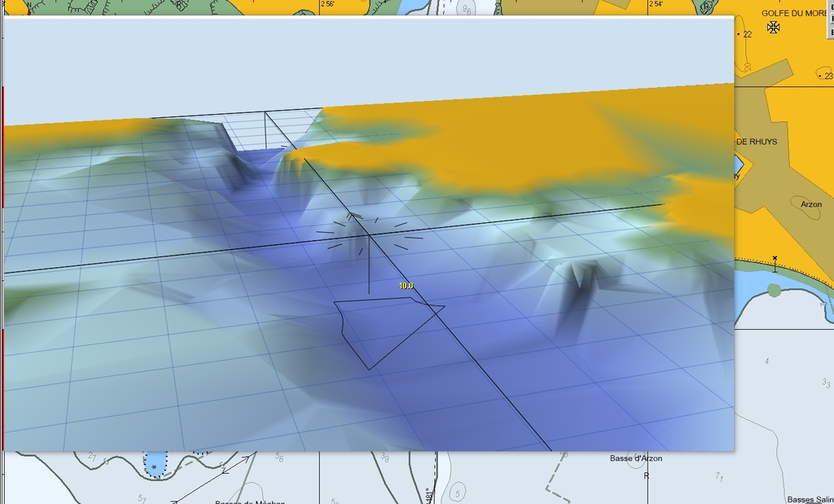This screenshot has height=504, width=834.
Task: Click the yellow 10.0 depth label
Action: (x=406, y=286)
